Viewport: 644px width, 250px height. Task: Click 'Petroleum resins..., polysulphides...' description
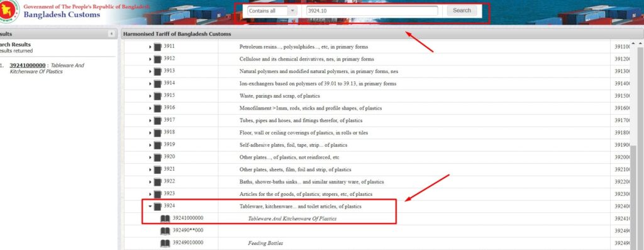tap(304, 47)
